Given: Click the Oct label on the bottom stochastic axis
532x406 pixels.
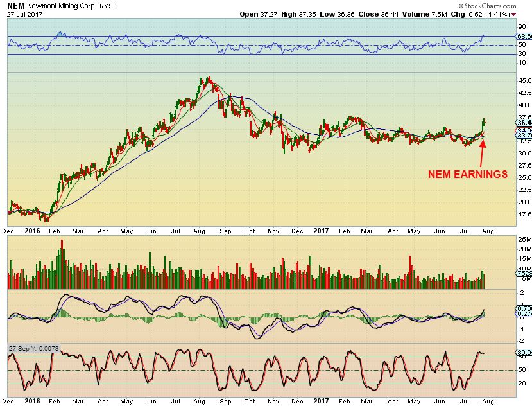Looking at the screenshot, I should [x=250, y=402].
